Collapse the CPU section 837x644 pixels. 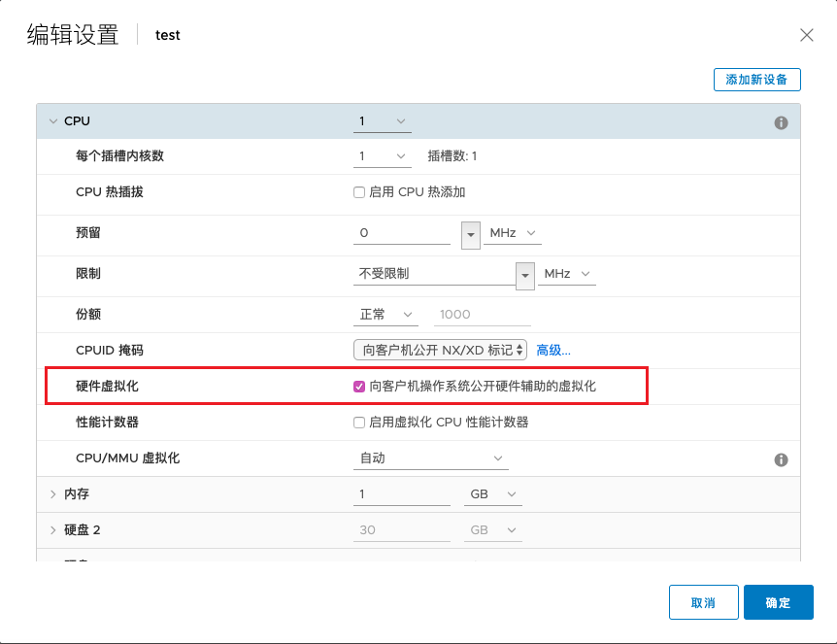point(52,121)
